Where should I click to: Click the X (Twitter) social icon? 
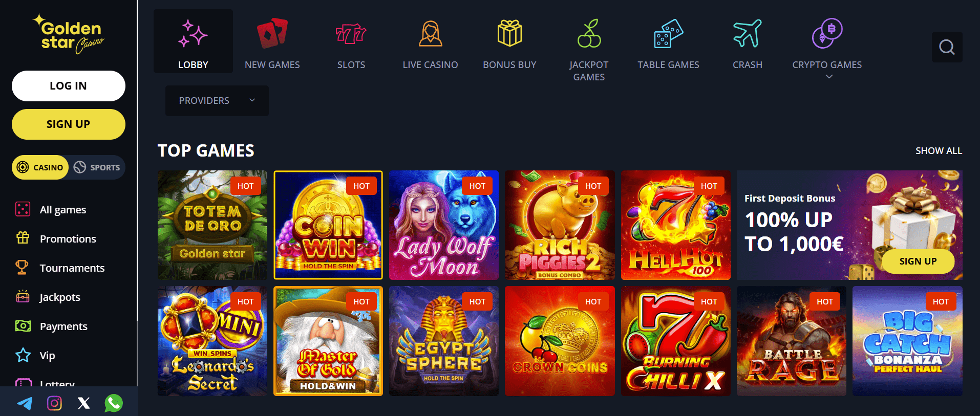click(84, 403)
